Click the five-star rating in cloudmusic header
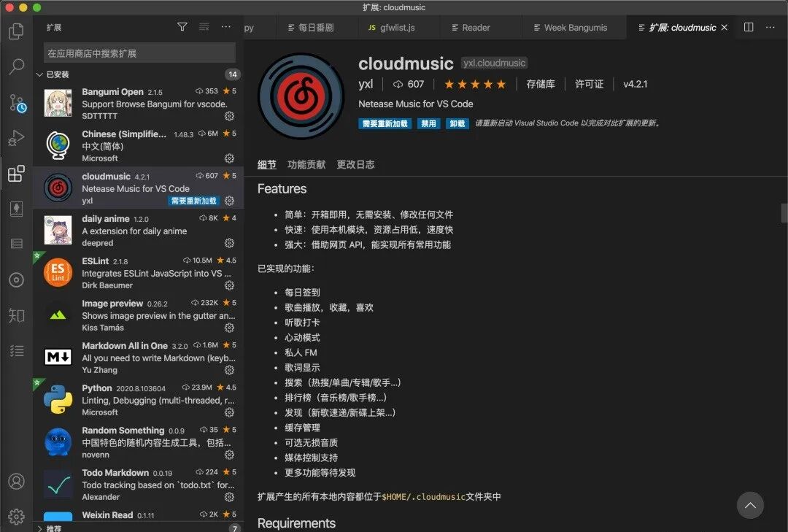Screen dimensions: 788x532 [x=475, y=84]
